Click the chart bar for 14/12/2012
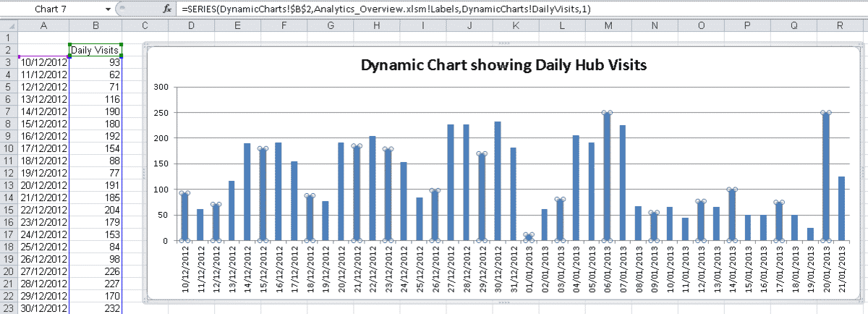Image resolution: width=868 pixels, height=314 pixels. click(x=247, y=192)
